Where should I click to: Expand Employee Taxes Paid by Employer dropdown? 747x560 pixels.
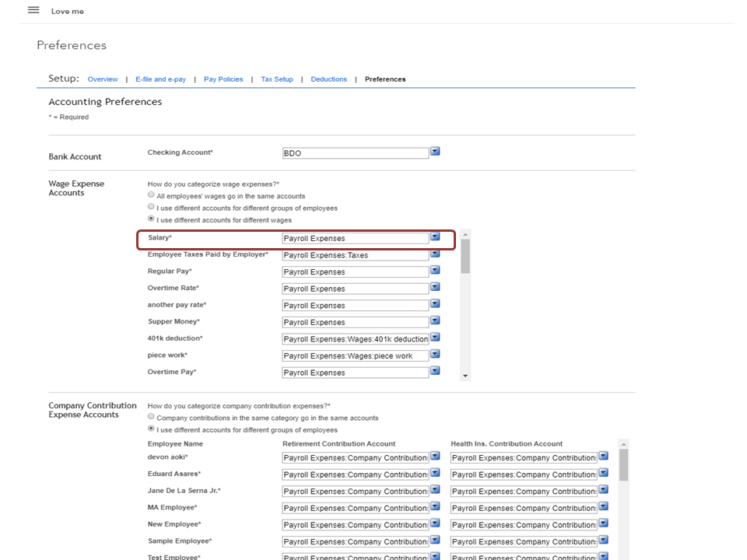coord(435,254)
